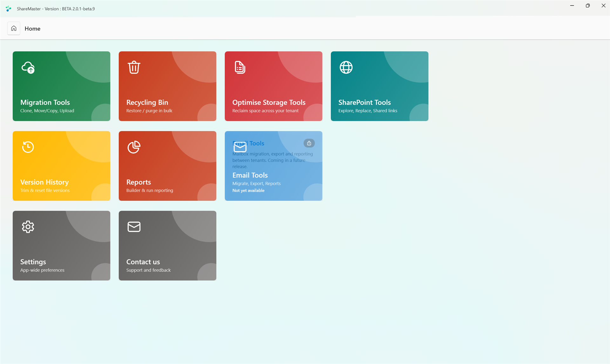The image size is (610, 364).
Task: Open the Recycling Bin tile title
Action: tap(147, 102)
